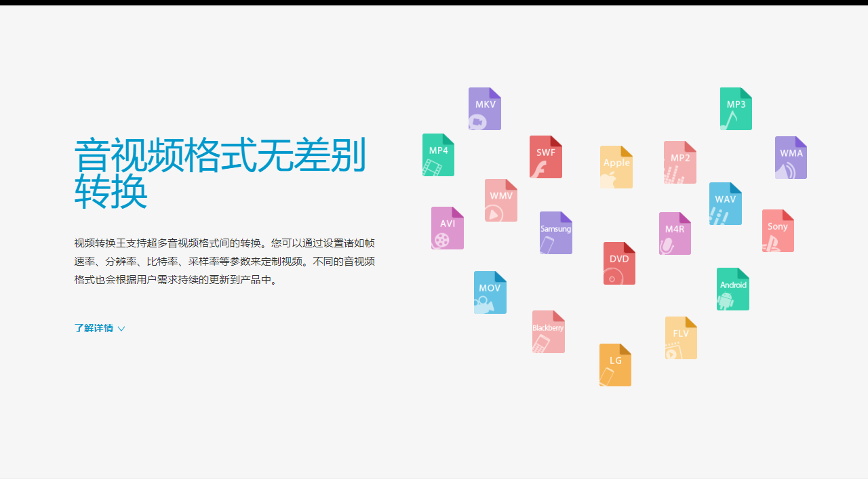The image size is (868, 488).
Task: Select the WMA format icon
Action: 791,157
